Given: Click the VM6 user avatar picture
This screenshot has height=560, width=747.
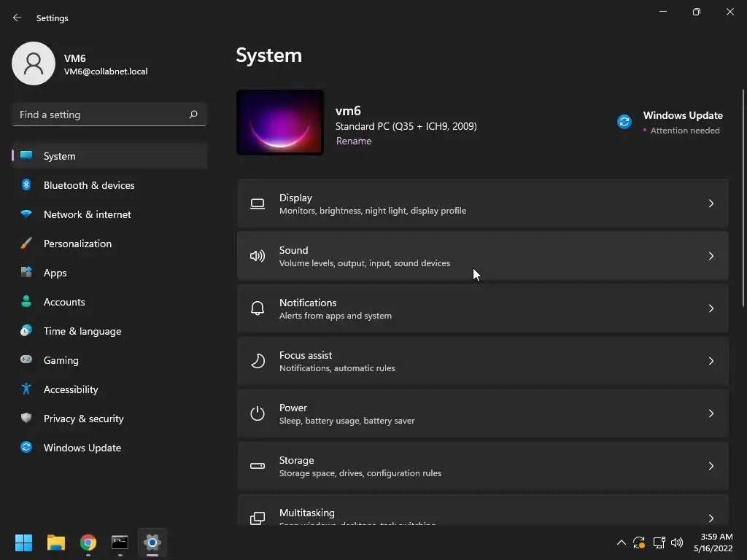Looking at the screenshot, I should tap(34, 63).
